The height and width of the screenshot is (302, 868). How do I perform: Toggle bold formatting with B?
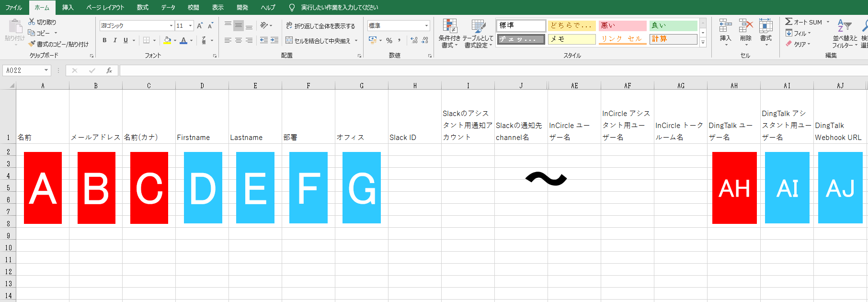[x=104, y=40]
